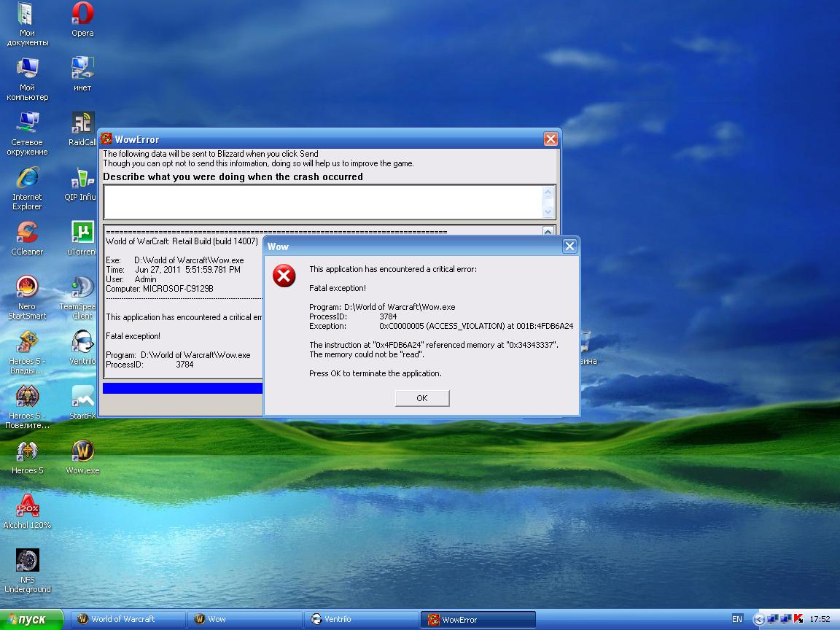Click the 'Computer: MICROSOF-C9129B' log line
The height and width of the screenshot is (630, 840).
[x=160, y=289]
